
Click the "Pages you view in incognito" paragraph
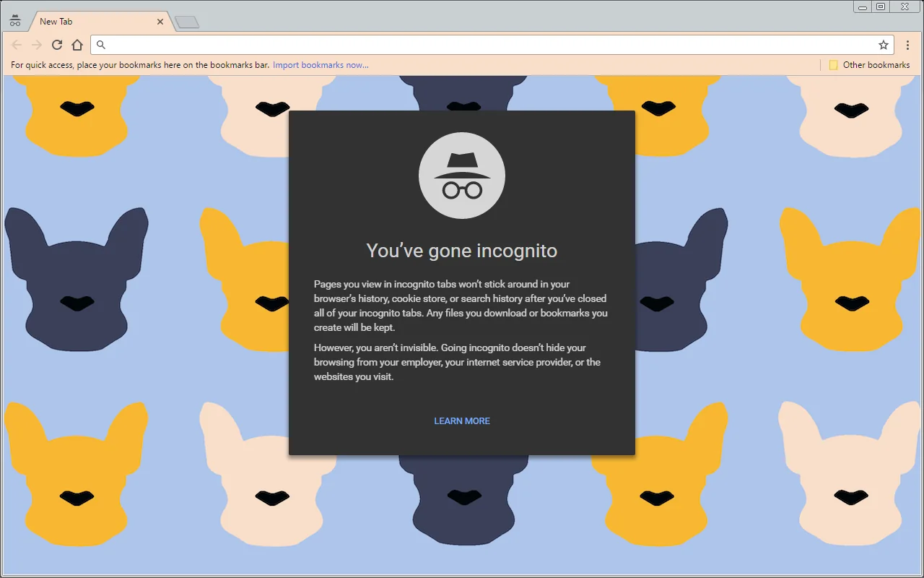pos(461,306)
